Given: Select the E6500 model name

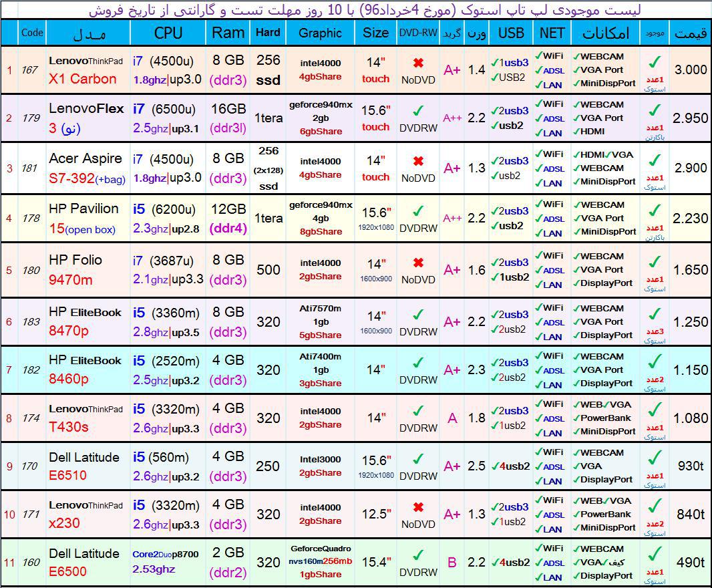Looking at the screenshot, I should click(67, 571).
